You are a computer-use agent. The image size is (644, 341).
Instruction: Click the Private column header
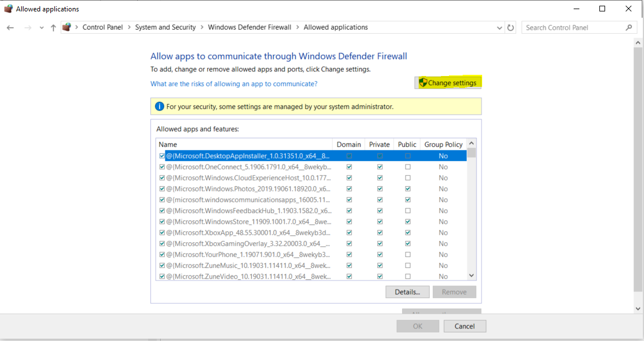point(379,145)
